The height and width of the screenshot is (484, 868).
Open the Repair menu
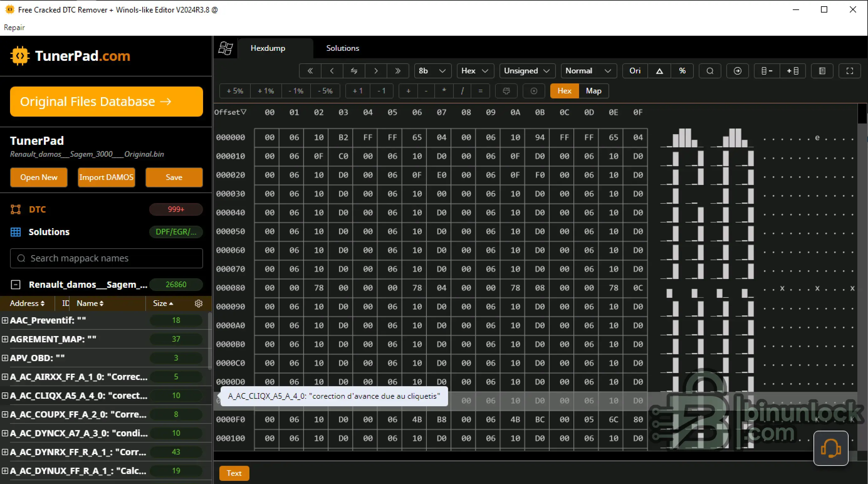coord(14,27)
